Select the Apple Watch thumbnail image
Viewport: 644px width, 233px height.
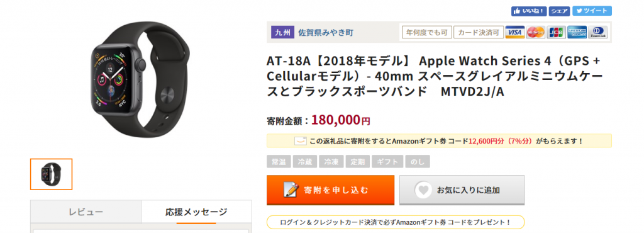pyautogui.click(x=51, y=174)
